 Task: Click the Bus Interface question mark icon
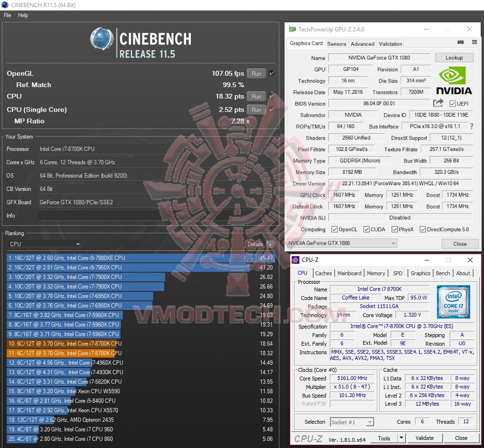tap(471, 126)
